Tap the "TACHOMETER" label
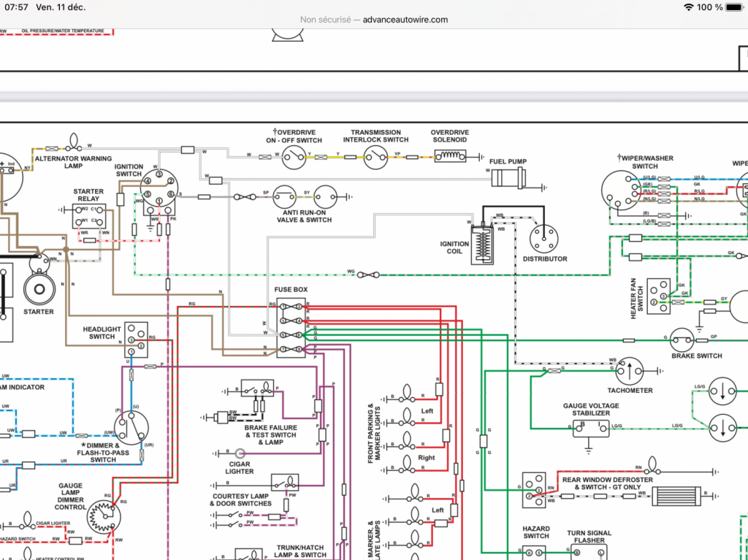 [x=630, y=390]
